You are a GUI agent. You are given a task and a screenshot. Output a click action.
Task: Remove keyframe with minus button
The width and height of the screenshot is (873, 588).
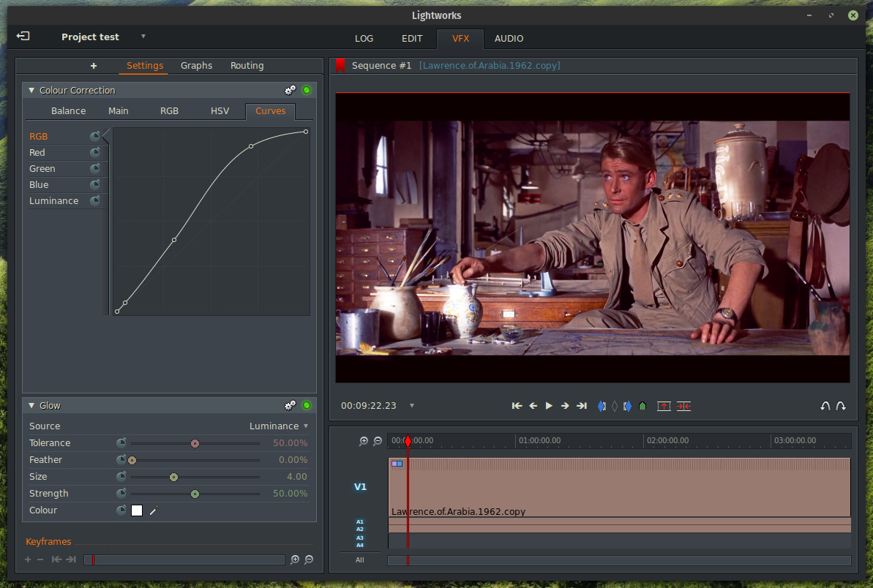40,559
